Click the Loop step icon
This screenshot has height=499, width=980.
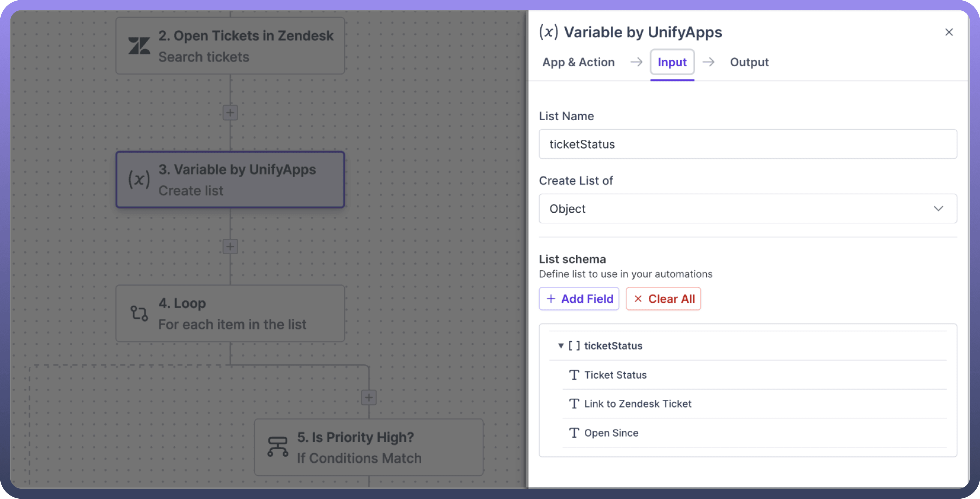click(x=139, y=313)
